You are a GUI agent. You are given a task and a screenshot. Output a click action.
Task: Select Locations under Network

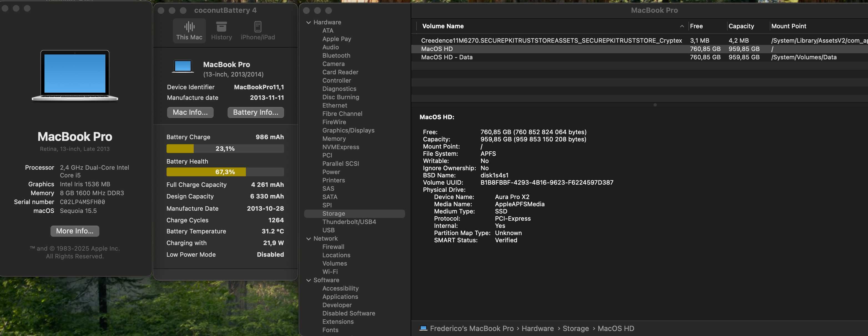pos(336,256)
